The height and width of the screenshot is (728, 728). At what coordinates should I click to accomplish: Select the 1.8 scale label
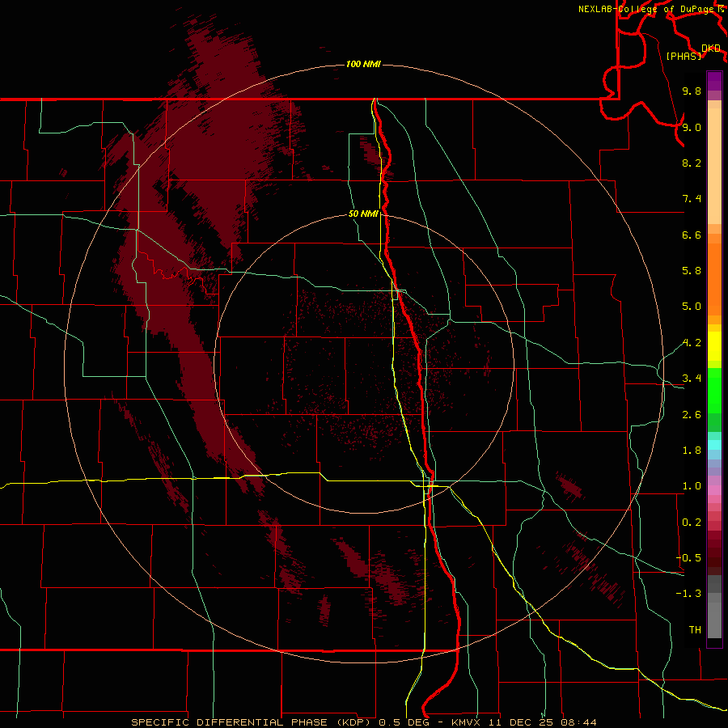pyautogui.click(x=692, y=451)
